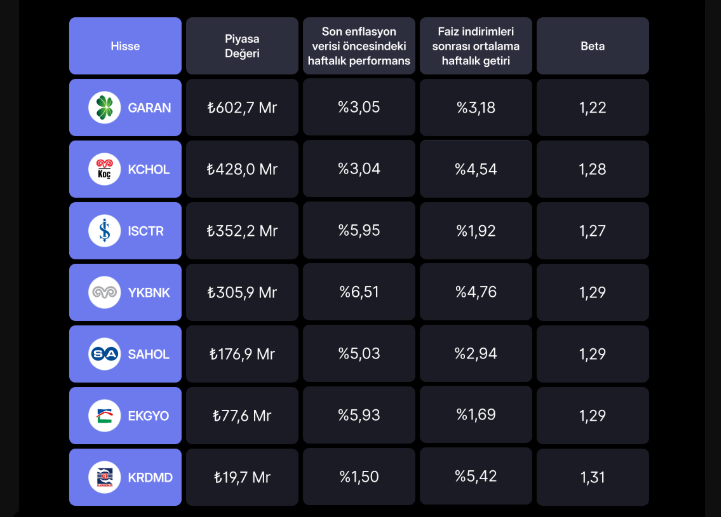Image resolution: width=721 pixels, height=517 pixels.
Task: Click the ISCTR bank logo icon
Action: (x=104, y=231)
